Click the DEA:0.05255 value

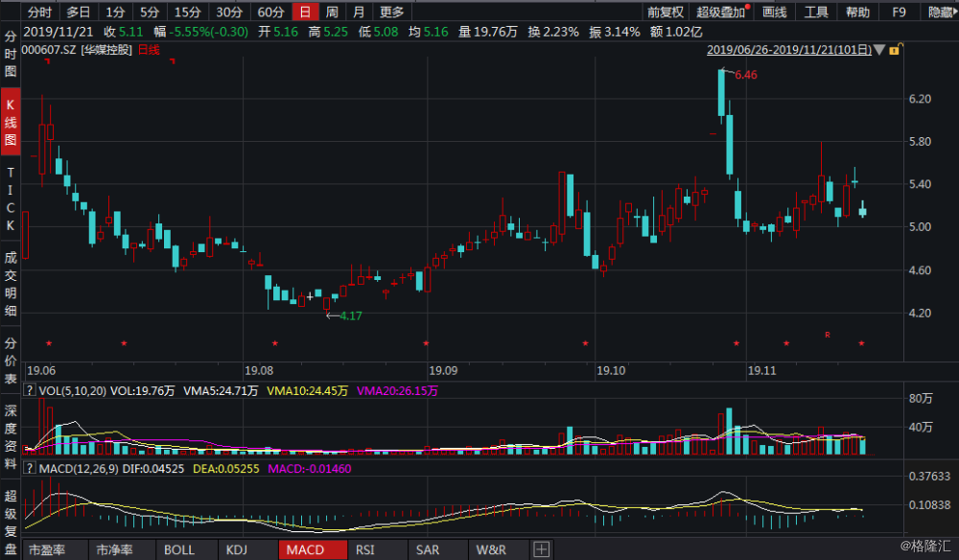(225, 469)
